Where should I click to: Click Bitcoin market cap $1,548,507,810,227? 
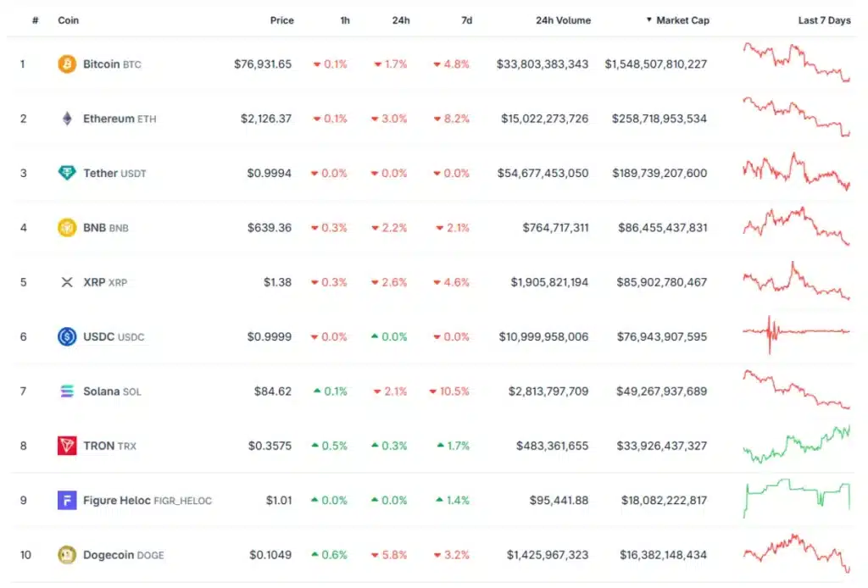point(655,64)
